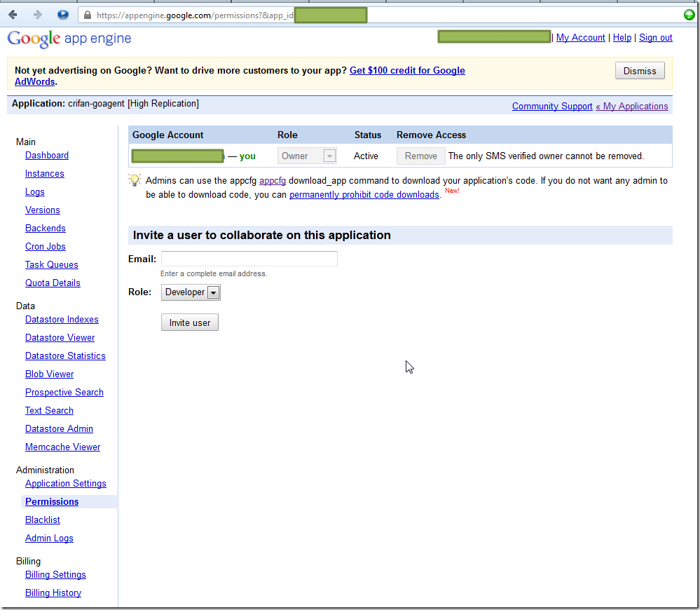Viewport: 700px width, 610px height.
Task: Open Cron Jobs in sidebar
Action: tap(46, 247)
